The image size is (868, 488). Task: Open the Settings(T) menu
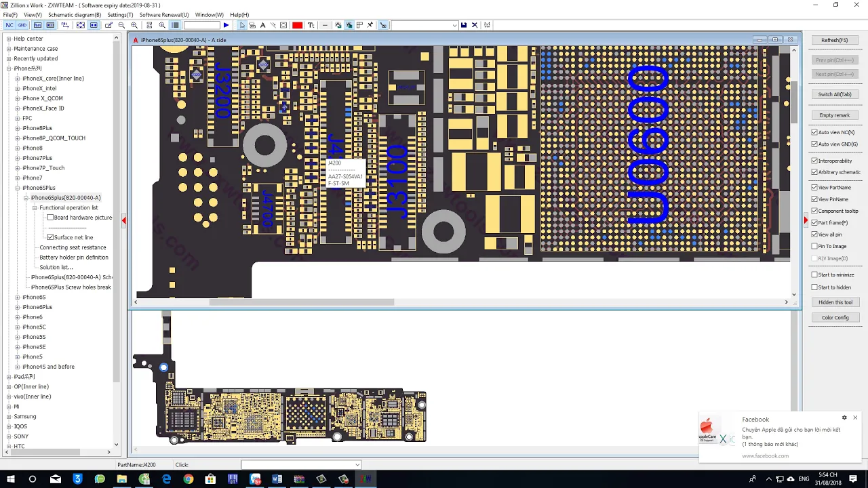coord(120,14)
